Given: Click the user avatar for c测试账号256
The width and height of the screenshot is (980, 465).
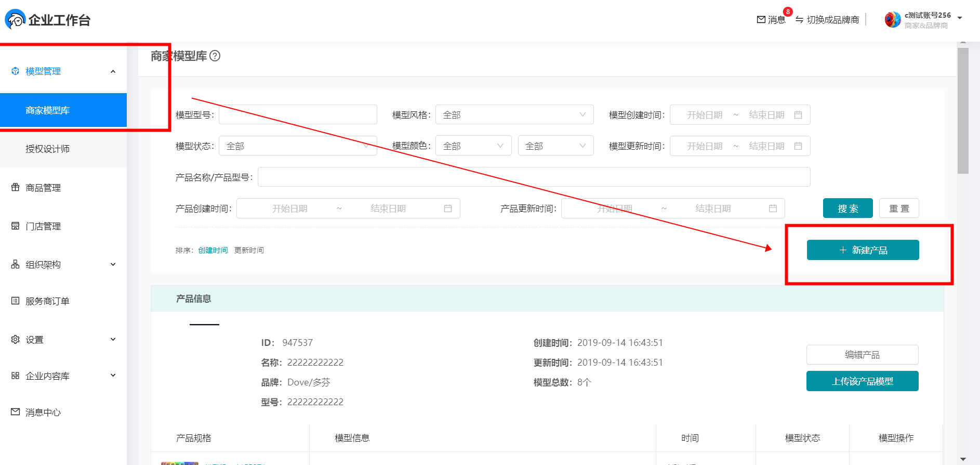Looking at the screenshot, I should pyautogui.click(x=892, y=20).
